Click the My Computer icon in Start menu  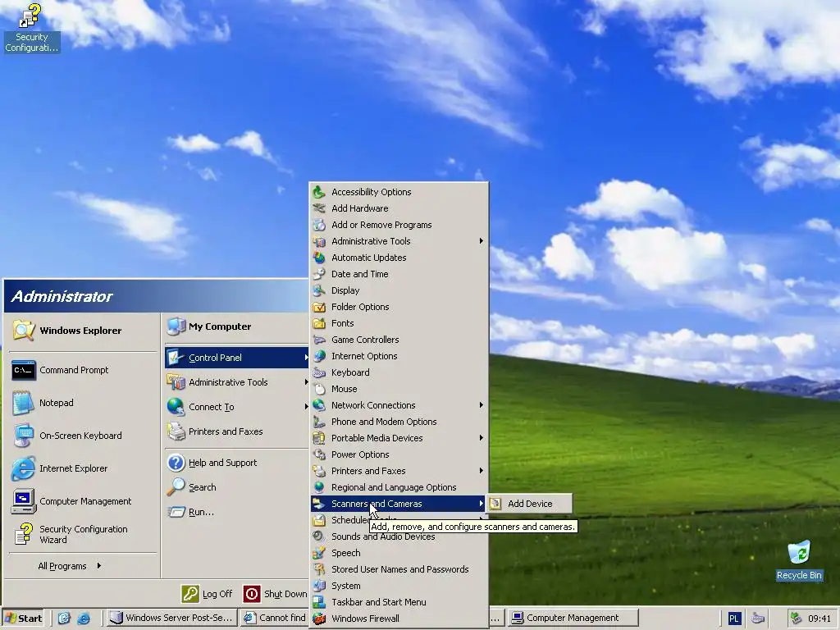[176, 326]
